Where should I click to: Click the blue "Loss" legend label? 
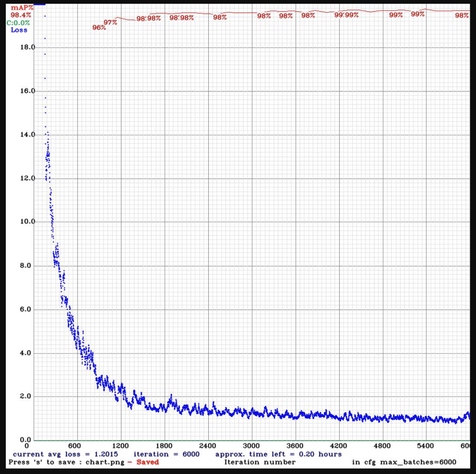[19, 30]
